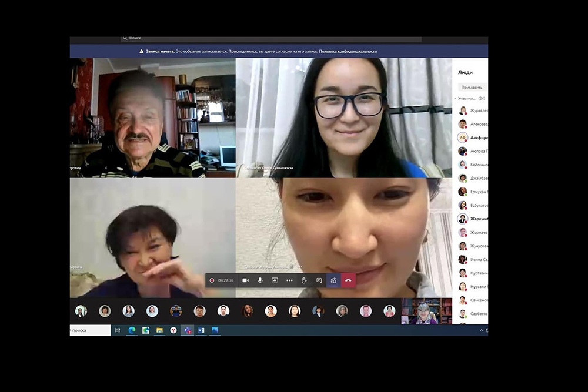The image size is (588, 392).
Task: Select video tile of elderly man with mustache
Action: tap(153, 118)
